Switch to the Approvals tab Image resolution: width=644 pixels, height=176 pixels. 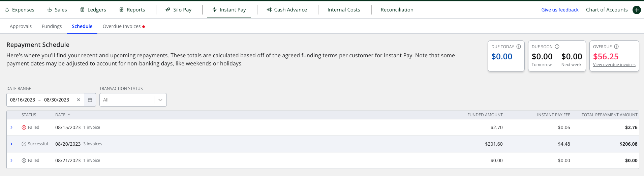[21, 26]
